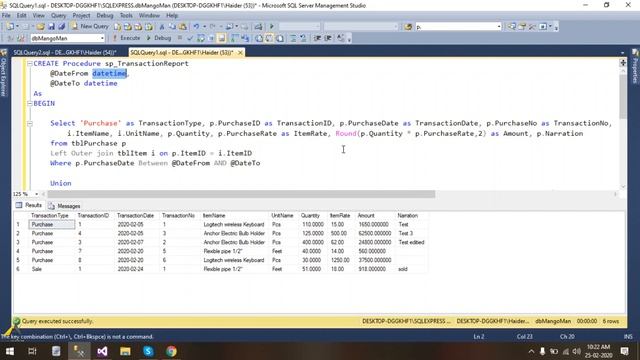Parse the query with the checkmark icon
The height and width of the screenshot is (360, 640).
coord(190,38)
